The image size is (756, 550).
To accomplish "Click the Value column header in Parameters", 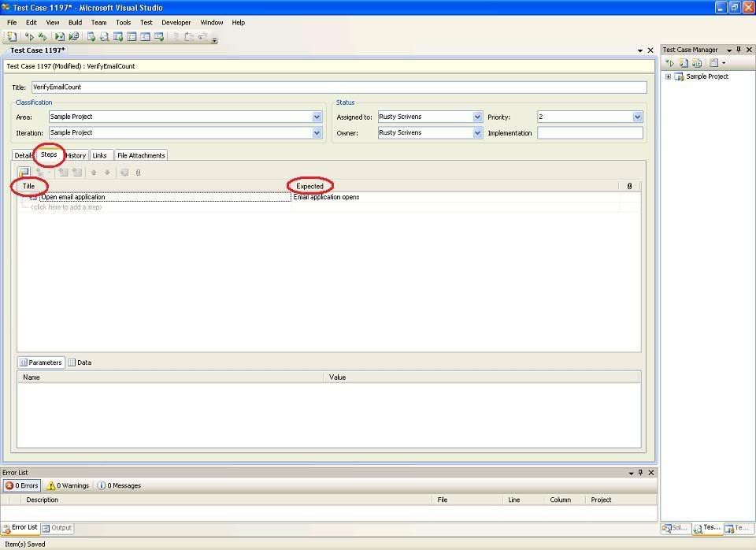I will [482, 377].
